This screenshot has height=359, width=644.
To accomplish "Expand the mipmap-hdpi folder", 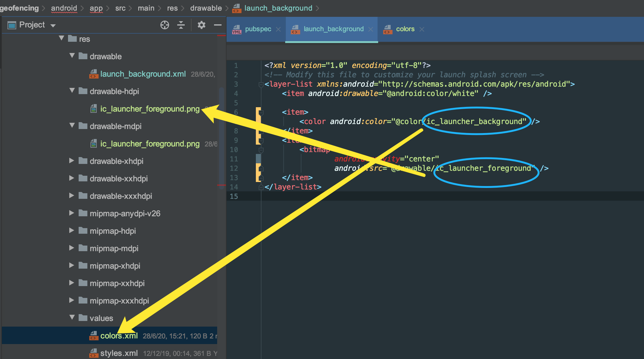I will pos(72,230).
